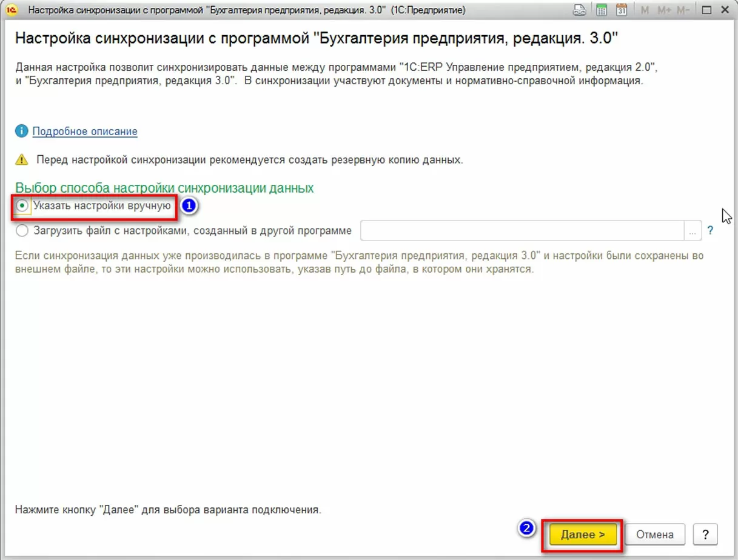Click the hint text 'Нажмите кнопку "Далее"'

tap(168, 510)
